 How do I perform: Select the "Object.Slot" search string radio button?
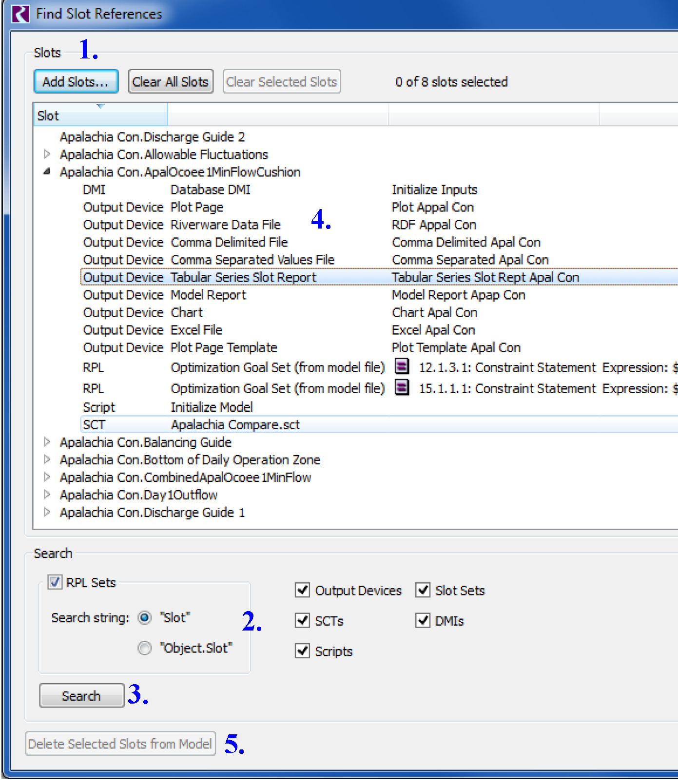[145, 648]
